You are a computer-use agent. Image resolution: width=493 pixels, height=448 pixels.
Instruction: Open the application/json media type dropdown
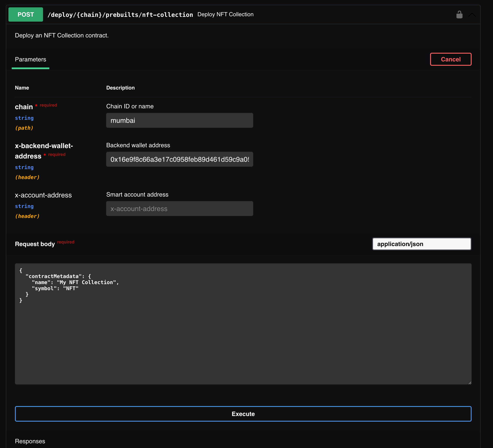click(421, 244)
